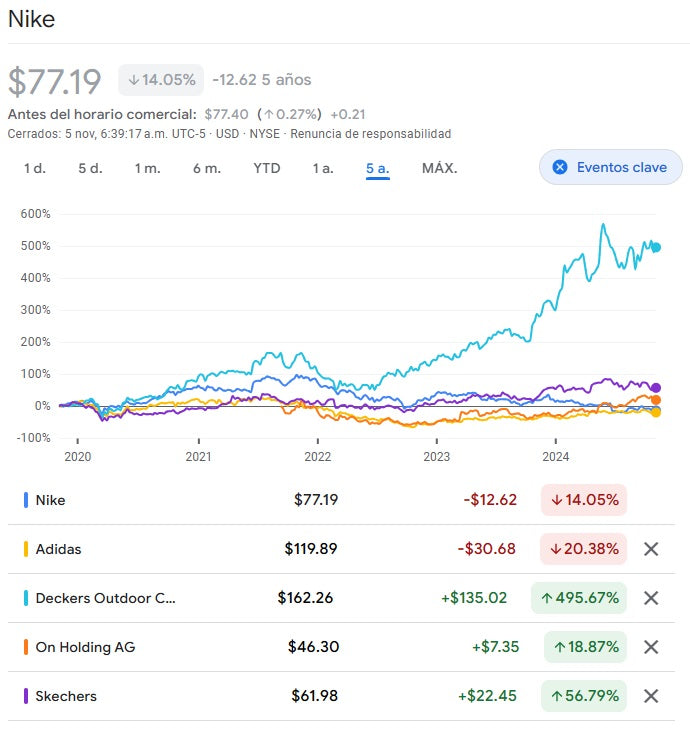This screenshot has width=690, height=736.
Task: Click the Deckers 495.67% gain badge
Action: tap(579, 598)
